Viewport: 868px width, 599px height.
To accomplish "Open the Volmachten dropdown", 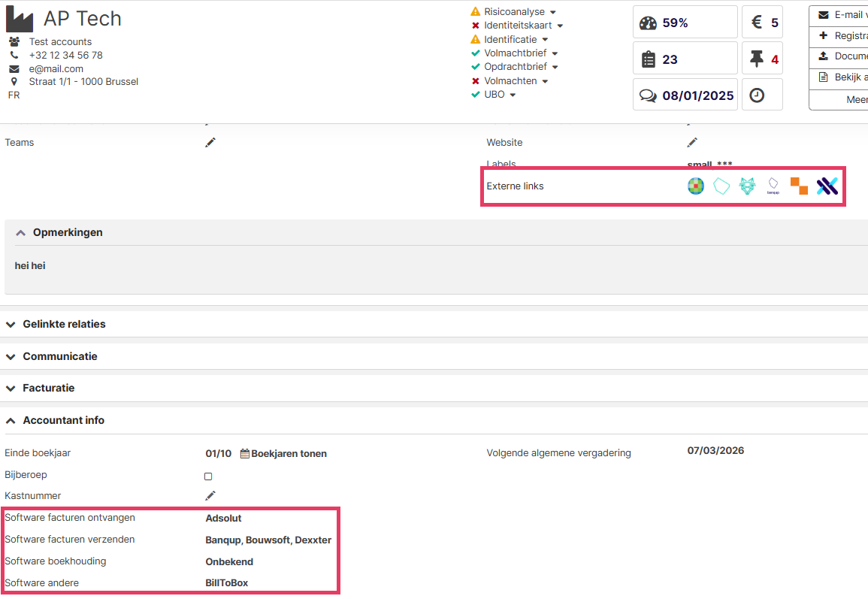I will point(545,81).
